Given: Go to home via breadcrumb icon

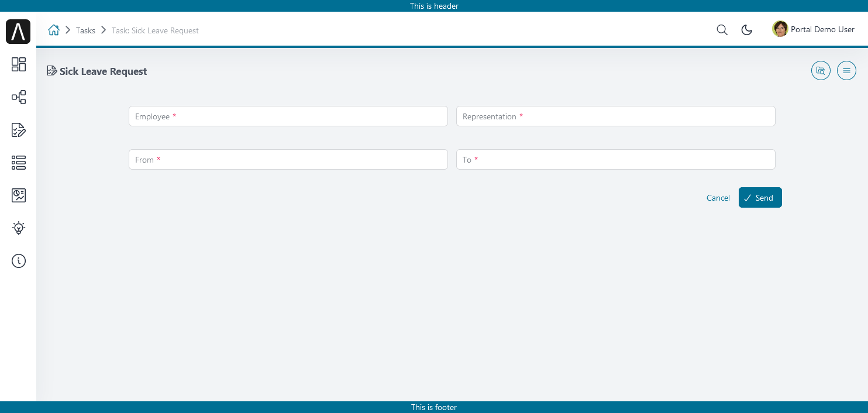Looking at the screenshot, I should click(54, 30).
